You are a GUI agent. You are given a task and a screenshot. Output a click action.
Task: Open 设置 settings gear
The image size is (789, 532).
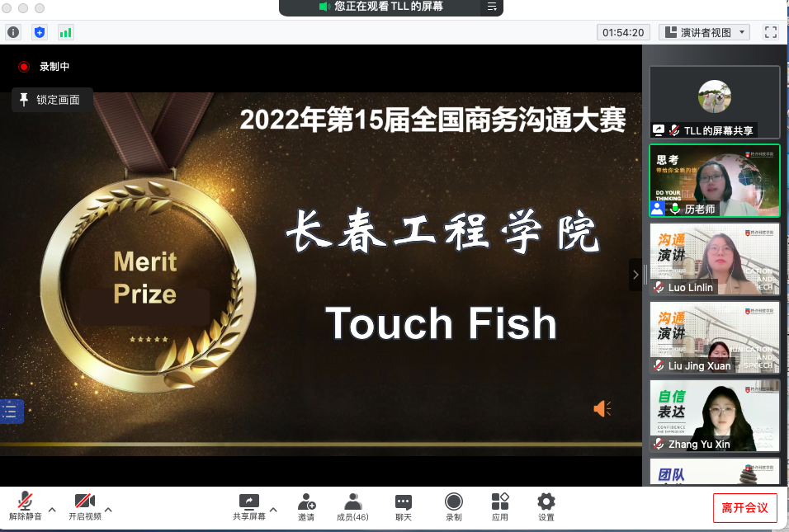coord(546,506)
